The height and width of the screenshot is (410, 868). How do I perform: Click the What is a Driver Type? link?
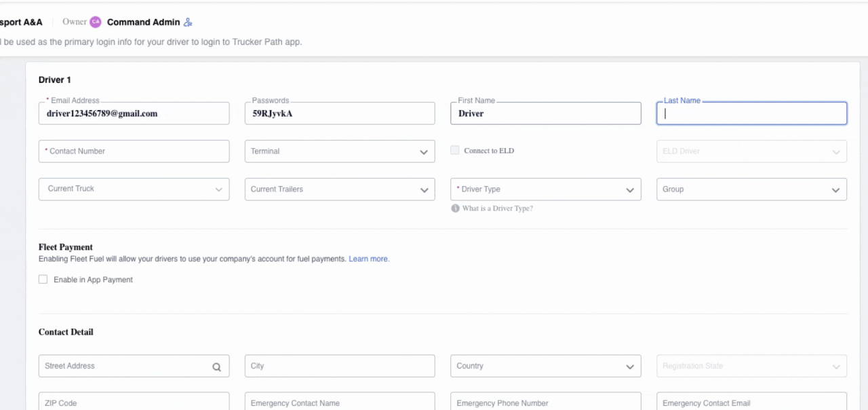[497, 208]
